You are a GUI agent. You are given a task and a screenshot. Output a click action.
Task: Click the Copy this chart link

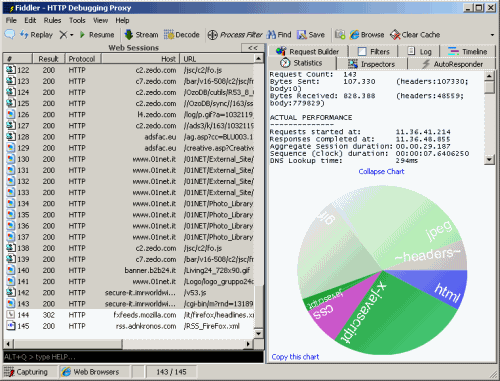(295, 357)
